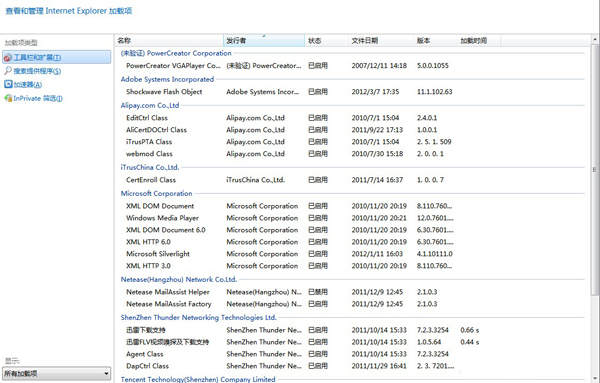600x383 pixels.
Task: Click the vertical scrollbar up arrow
Action: pos(595,39)
